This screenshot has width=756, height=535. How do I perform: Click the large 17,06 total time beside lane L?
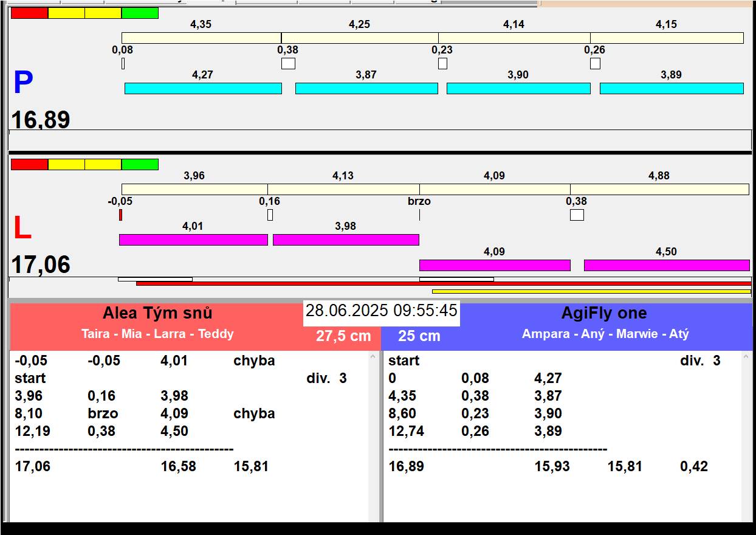41,265
